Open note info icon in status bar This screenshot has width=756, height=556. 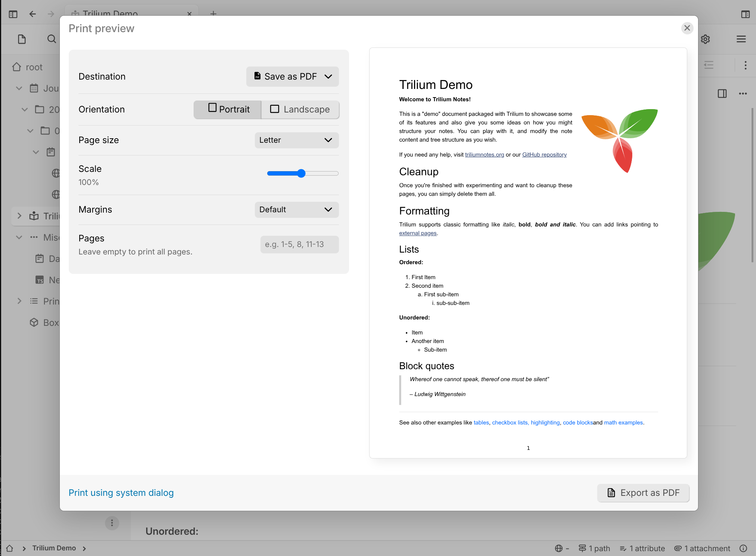[743, 548]
